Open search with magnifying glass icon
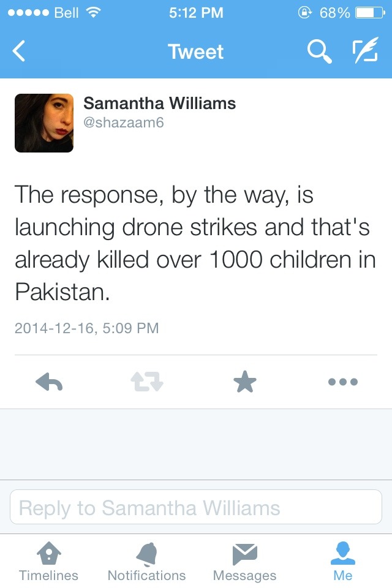 tap(320, 51)
